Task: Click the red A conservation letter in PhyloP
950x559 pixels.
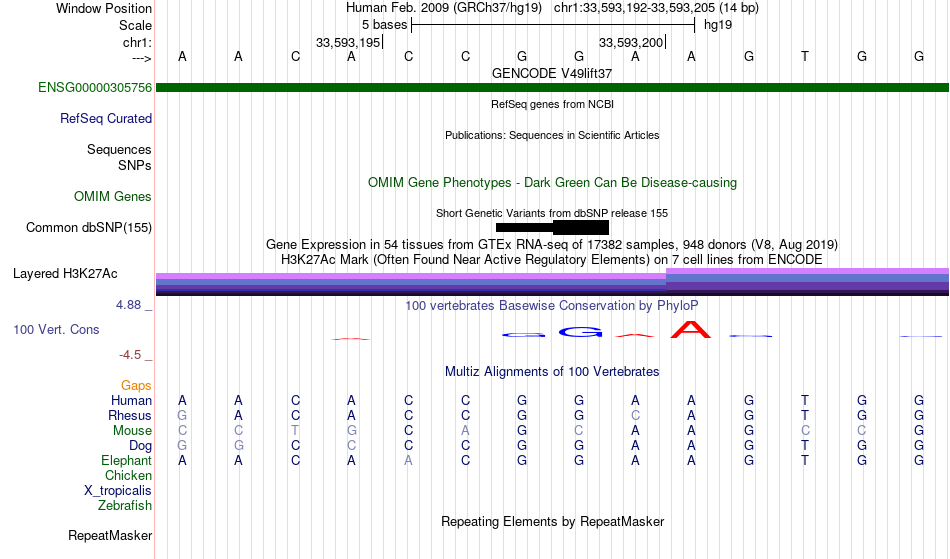Action: click(x=691, y=329)
